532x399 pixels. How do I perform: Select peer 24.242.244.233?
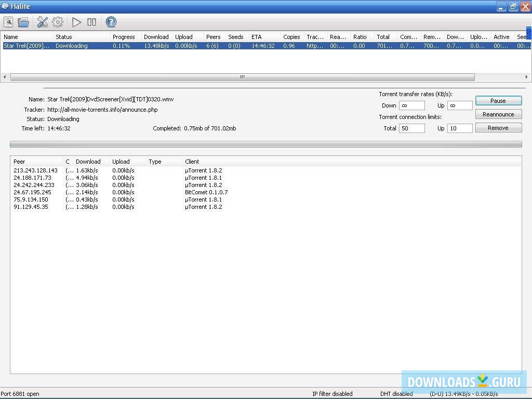pos(34,185)
